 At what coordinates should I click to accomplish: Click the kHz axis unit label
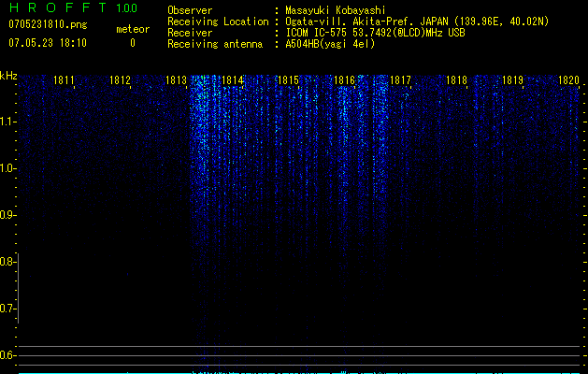tap(8, 76)
